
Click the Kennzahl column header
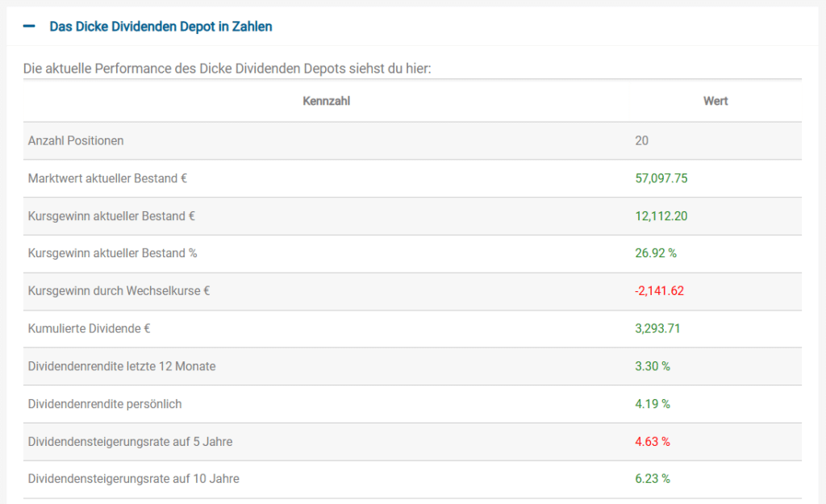pos(326,101)
